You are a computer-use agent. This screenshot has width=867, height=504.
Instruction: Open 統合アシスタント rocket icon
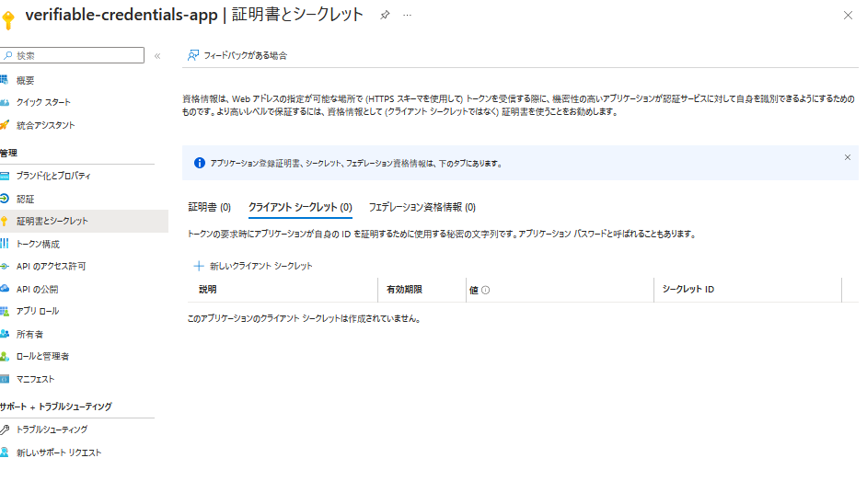tap(5, 125)
